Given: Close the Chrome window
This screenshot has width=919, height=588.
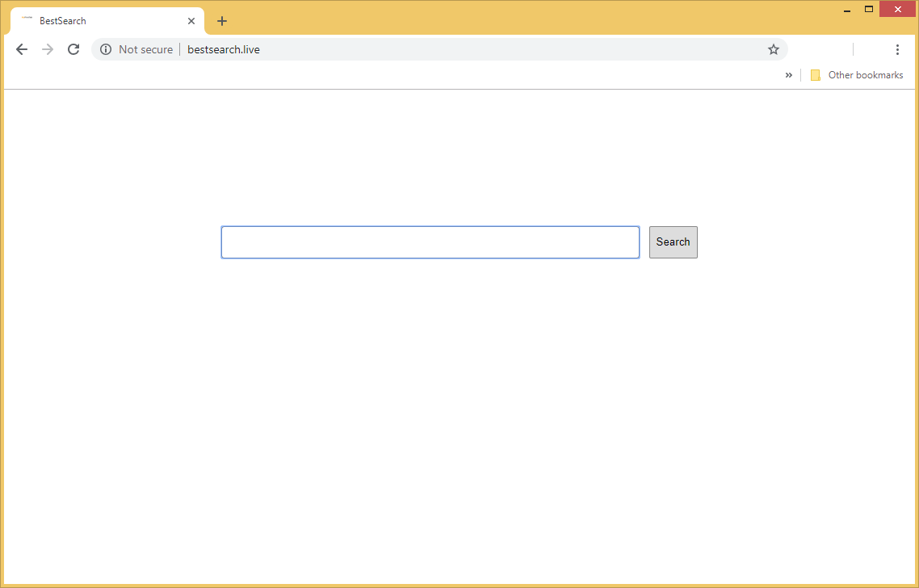Looking at the screenshot, I should point(896,9).
